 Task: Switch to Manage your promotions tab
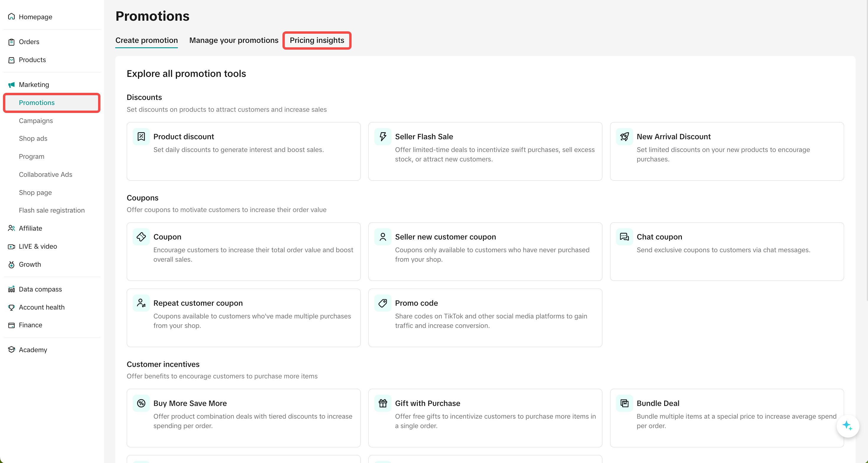(x=233, y=41)
